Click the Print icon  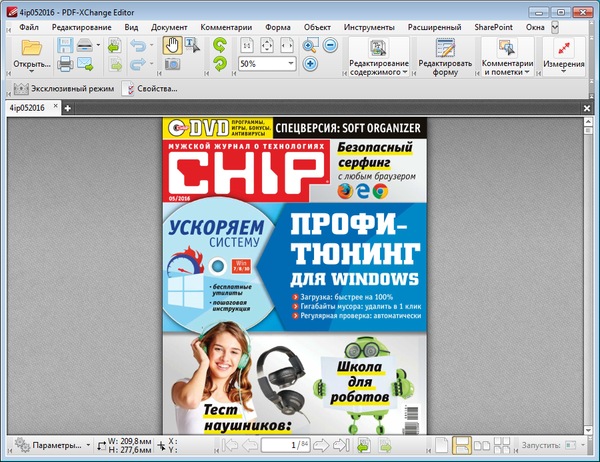point(65,65)
